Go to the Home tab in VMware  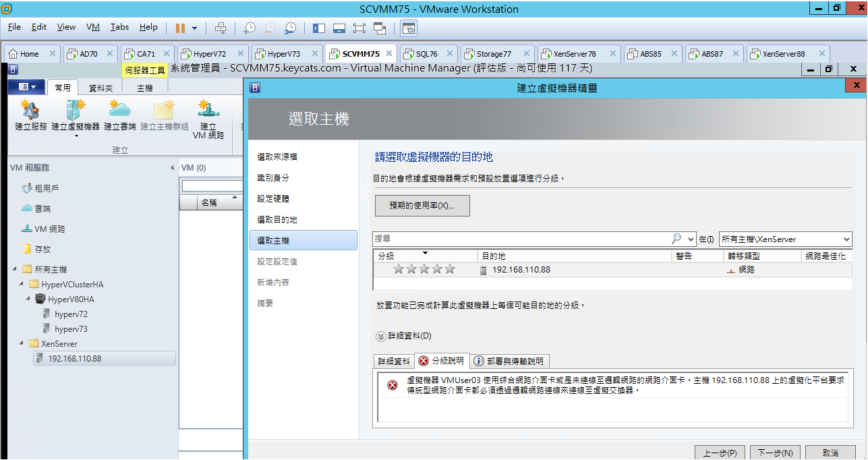tap(32, 54)
